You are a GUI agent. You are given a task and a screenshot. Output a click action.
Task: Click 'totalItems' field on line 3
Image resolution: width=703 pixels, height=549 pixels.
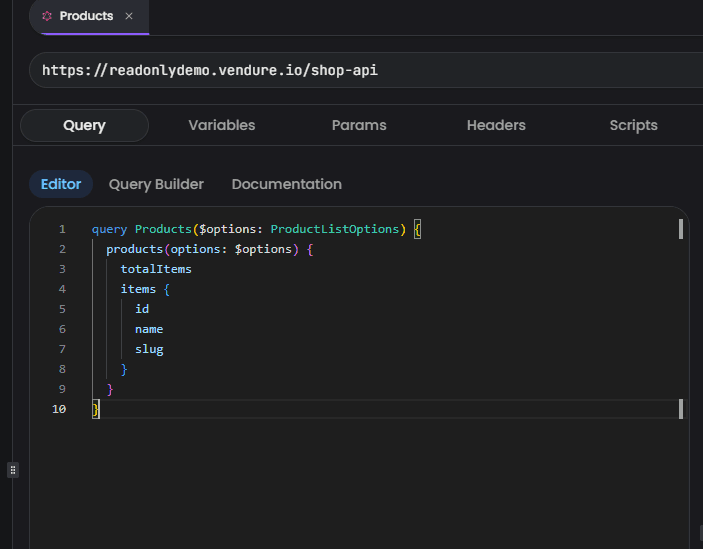point(156,269)
